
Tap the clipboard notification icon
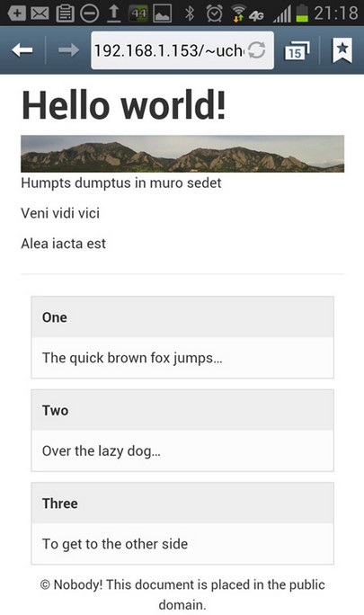[65, 13]
